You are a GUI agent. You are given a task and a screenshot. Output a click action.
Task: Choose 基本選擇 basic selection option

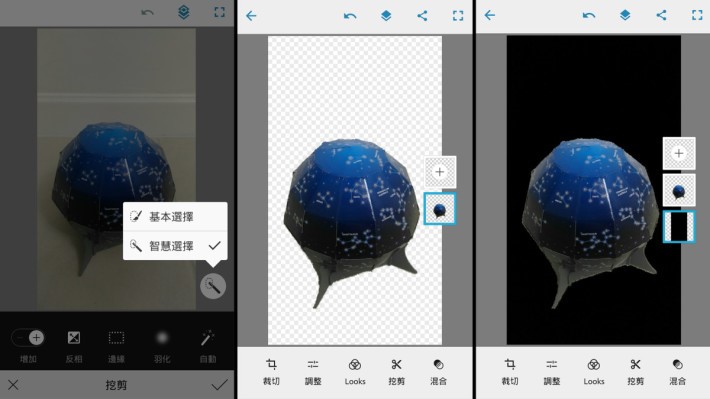[175, 216]
